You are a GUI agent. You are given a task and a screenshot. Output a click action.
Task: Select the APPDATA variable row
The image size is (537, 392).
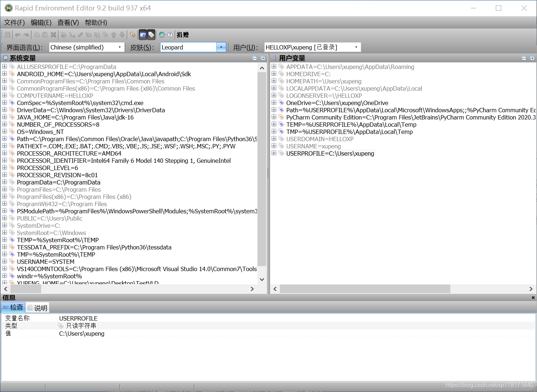coord(350,67)
